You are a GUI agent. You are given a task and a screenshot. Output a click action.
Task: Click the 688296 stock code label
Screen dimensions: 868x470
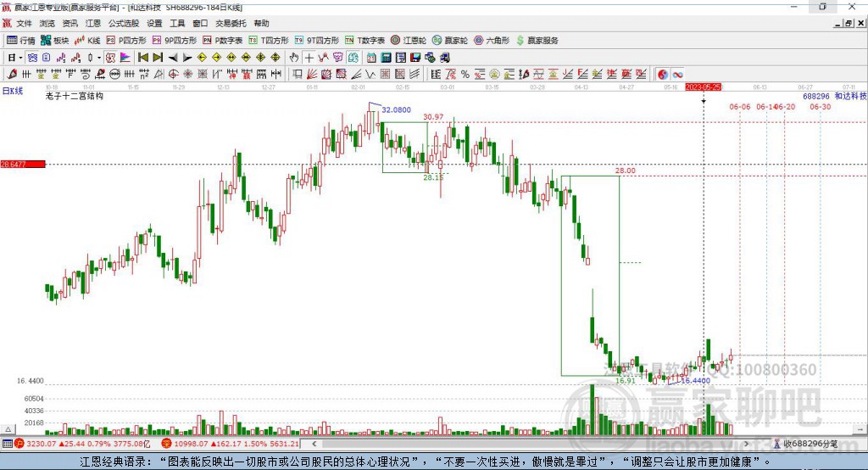[816, 97]
